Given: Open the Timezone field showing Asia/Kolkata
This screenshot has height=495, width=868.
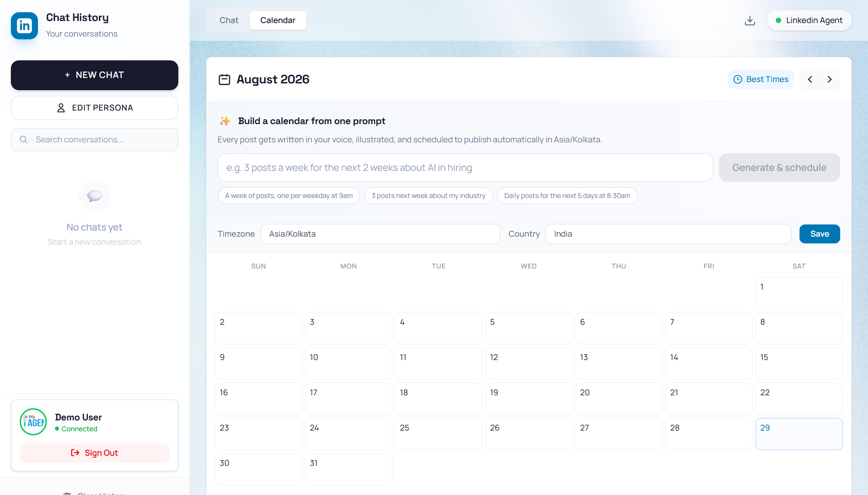Looking at the screenshot, I should coord(380,234).
